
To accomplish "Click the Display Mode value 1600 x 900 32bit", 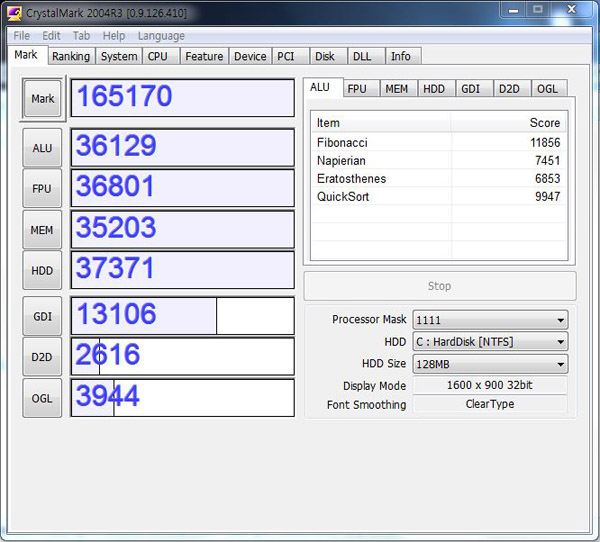I will coord(490,385).
